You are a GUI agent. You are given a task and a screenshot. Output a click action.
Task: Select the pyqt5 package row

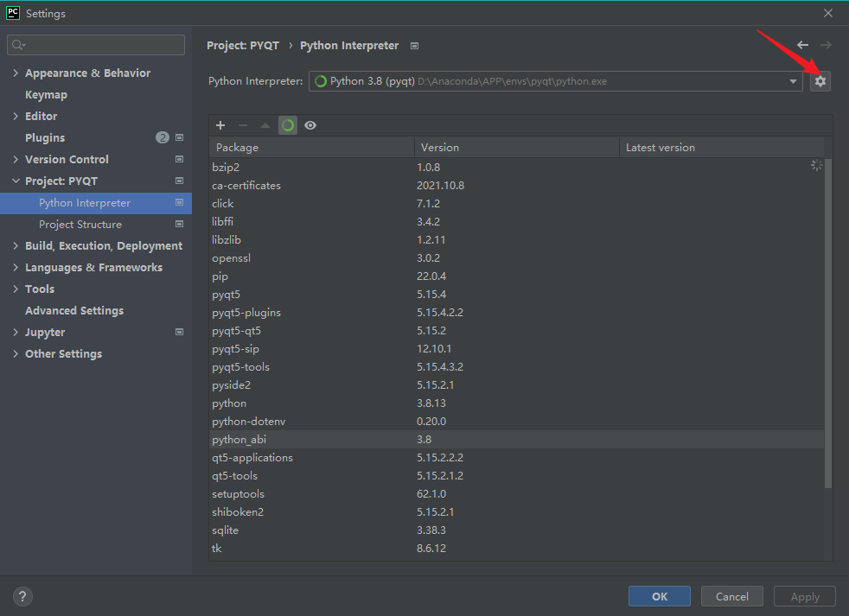click(516, 295)
